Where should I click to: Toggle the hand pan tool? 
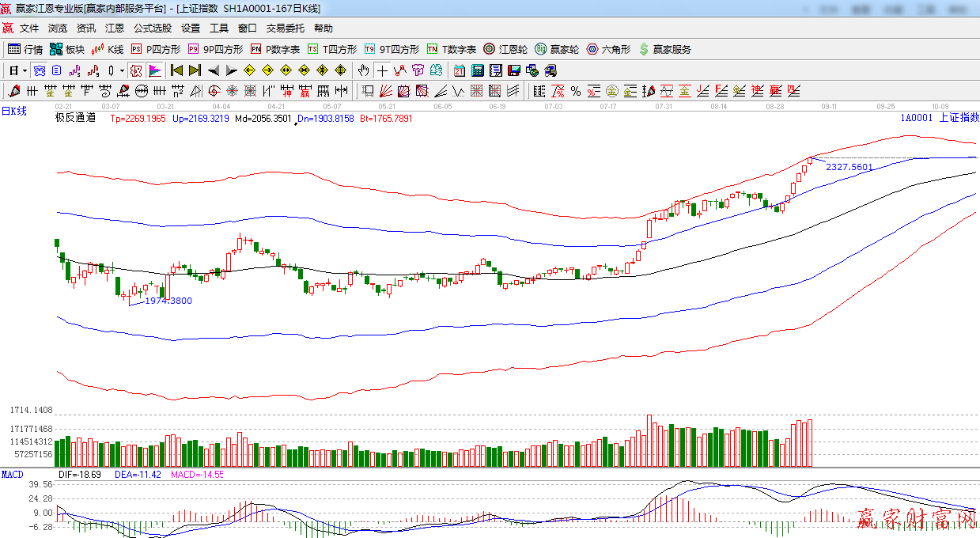(364, 70)
